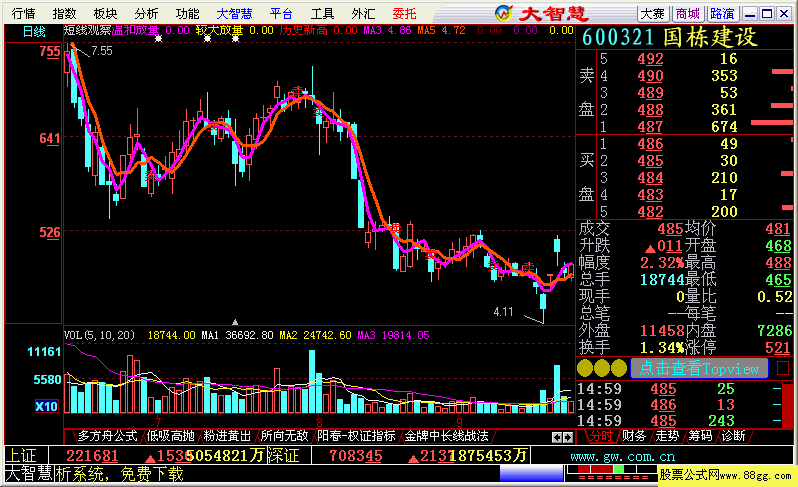Click 点击查看Topview button
The width and height of the screenshot is (798, 487).
coord(699,368)
